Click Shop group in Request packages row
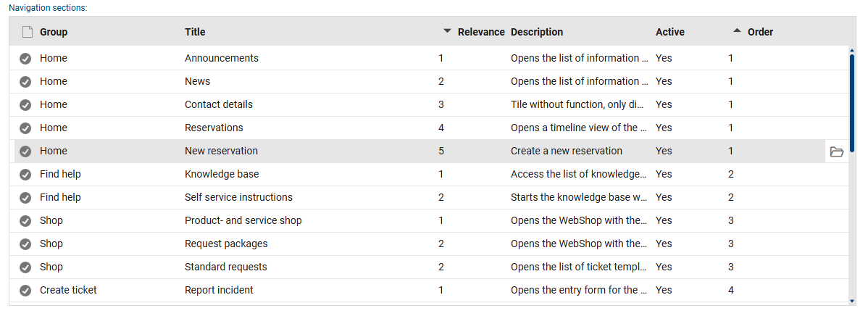 click(x=51, y=244)
